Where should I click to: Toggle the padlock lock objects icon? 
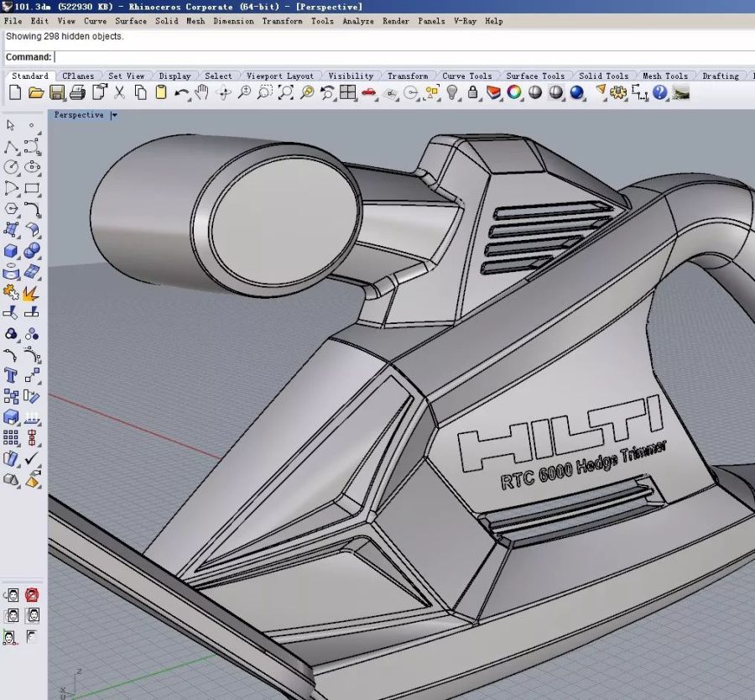[x=473, y=92]
